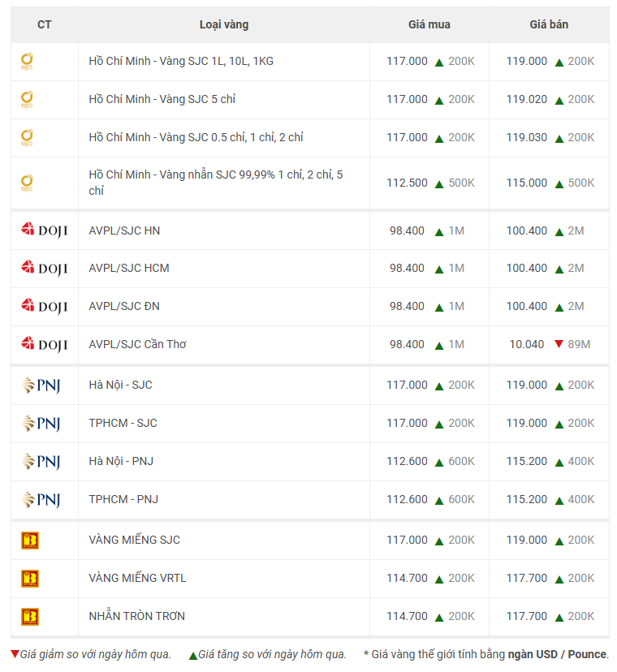Click DOJI logo in AVPL/SJC HCM row

coord(45,269)
